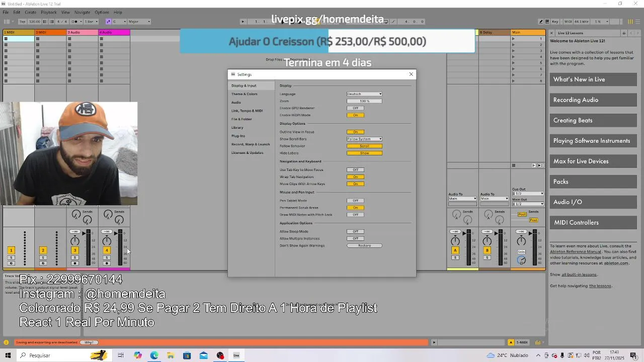Launch Main scene 4
Image resolution: width=644 pixels, height=362 pixels.
point(514,57)
